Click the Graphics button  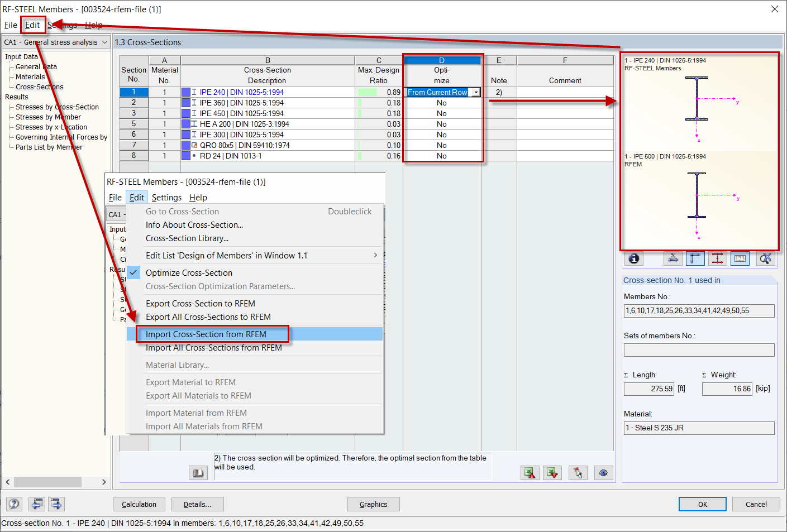tap(374, 504)
